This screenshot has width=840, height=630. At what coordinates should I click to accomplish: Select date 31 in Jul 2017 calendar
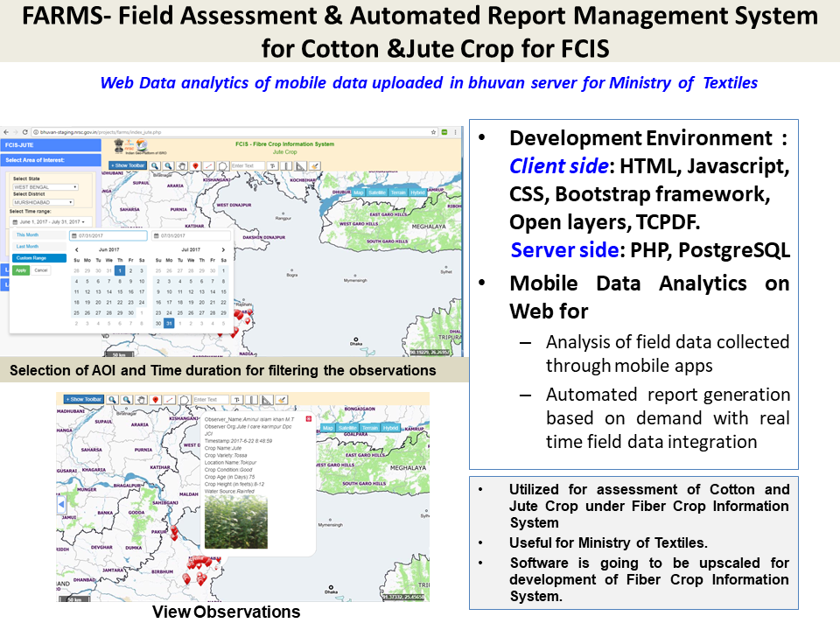(169, 324)
